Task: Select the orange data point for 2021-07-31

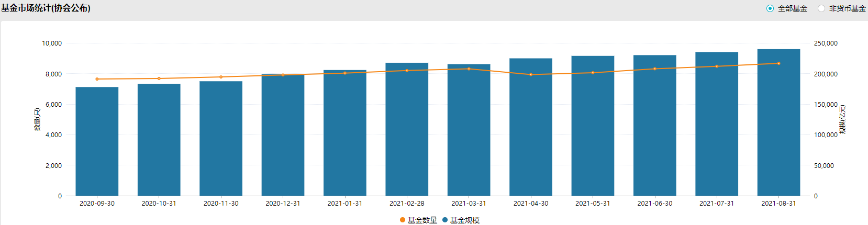Action: point(717,66)
